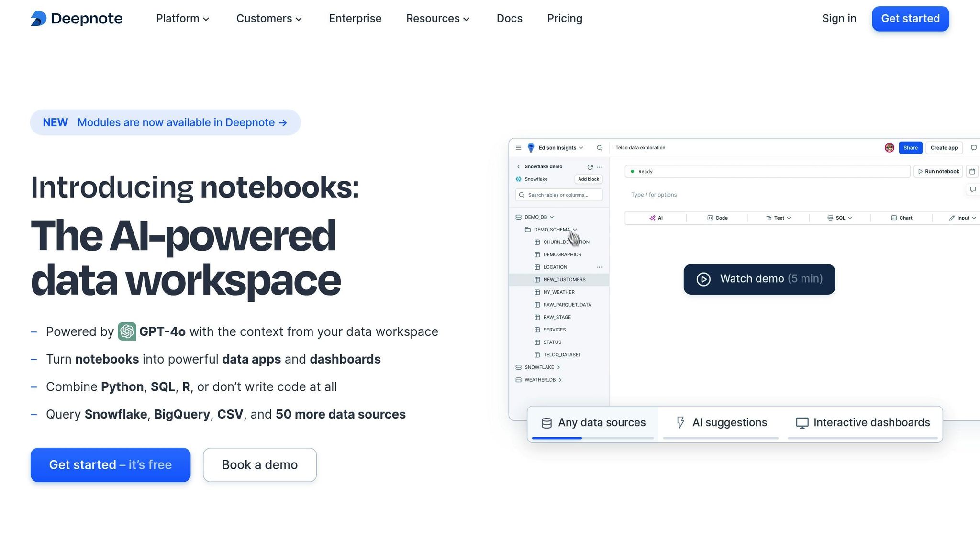Play the Watch demo video
Viewport: 980px width, 551px height.
759,279
